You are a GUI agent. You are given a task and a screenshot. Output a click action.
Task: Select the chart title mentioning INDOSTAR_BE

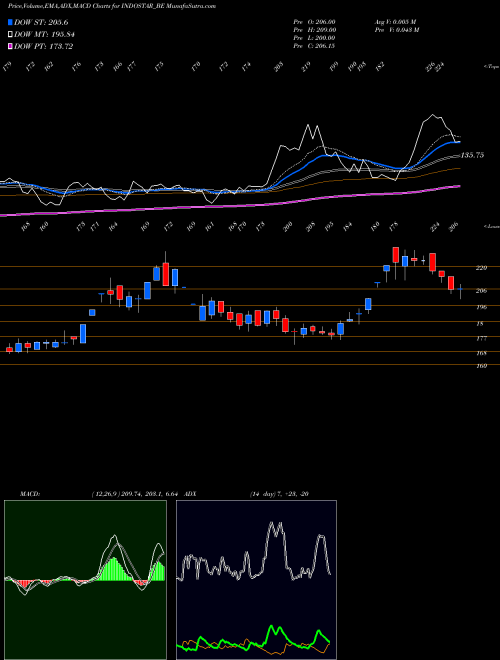112,6
